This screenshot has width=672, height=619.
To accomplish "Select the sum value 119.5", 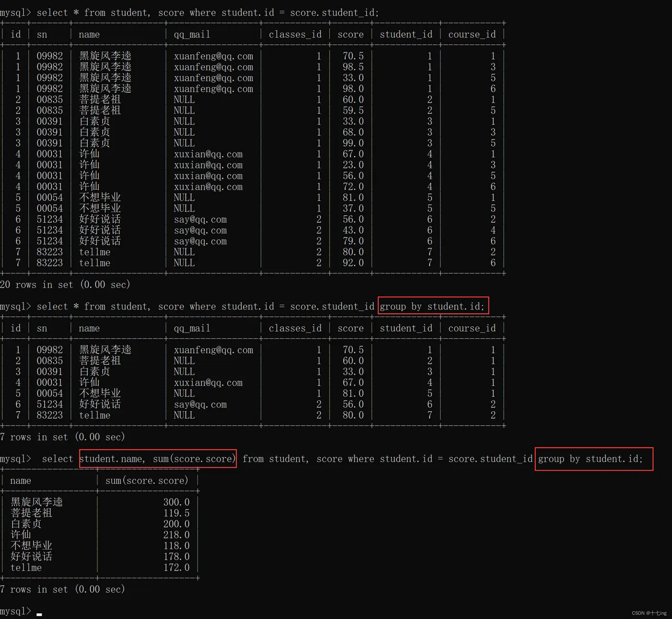I will [x=176, y=513].
